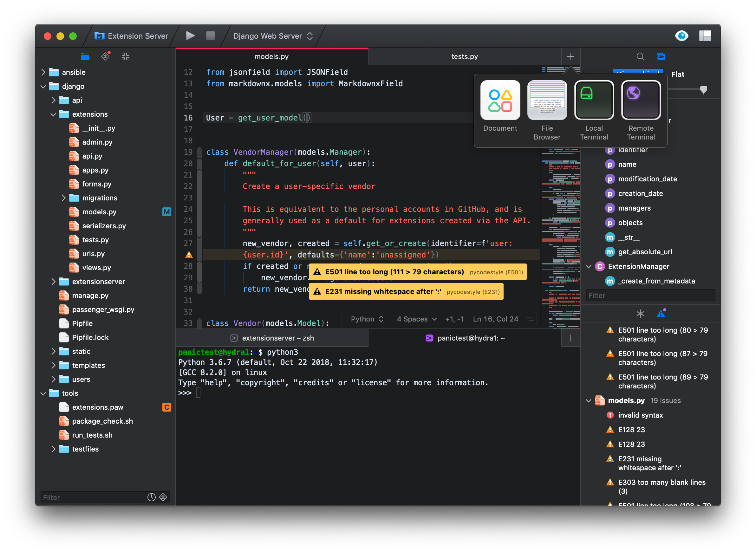This screenshot has width=756, height=553.
Task: Open the Django Web Server task dropdown
Action: tap(272, 36)
